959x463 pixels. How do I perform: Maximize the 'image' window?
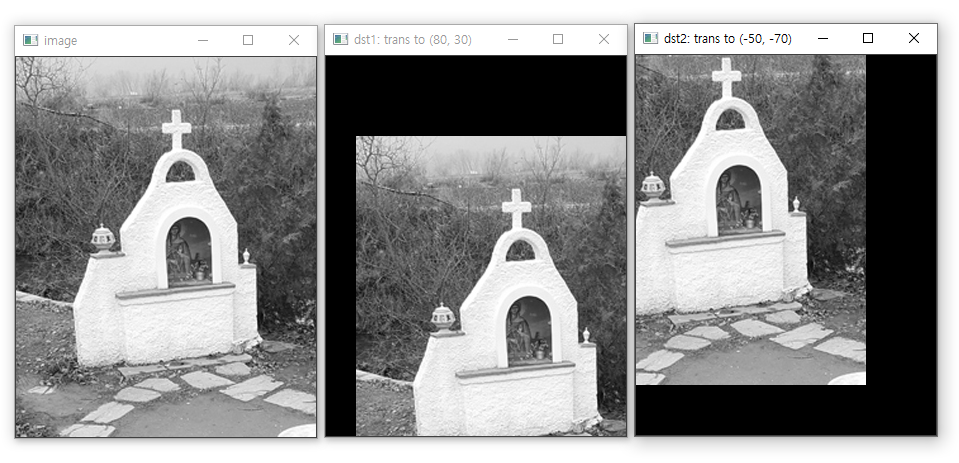(248, 40)
